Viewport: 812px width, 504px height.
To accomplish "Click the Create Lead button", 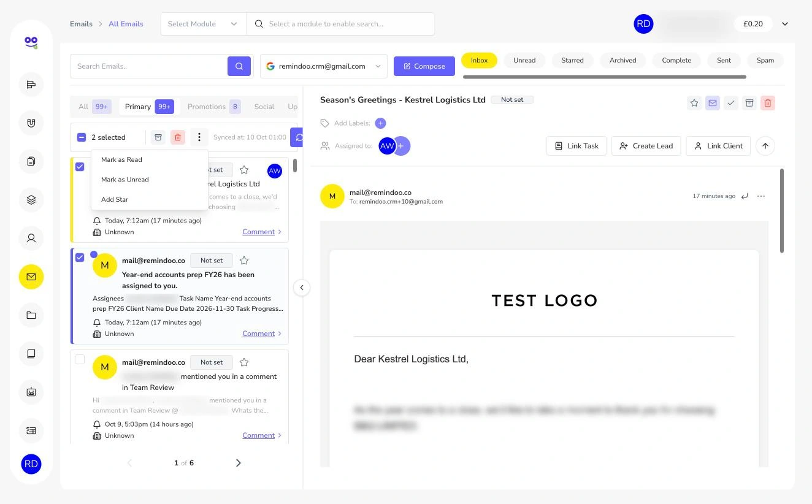I will click(x=646, y=146).
